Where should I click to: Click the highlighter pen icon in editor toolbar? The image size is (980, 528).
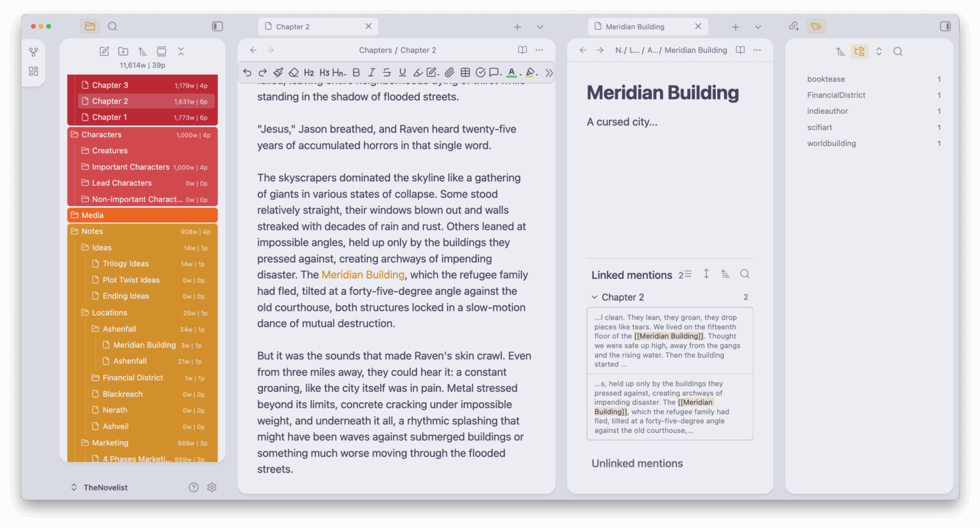[x=418, y=72]
